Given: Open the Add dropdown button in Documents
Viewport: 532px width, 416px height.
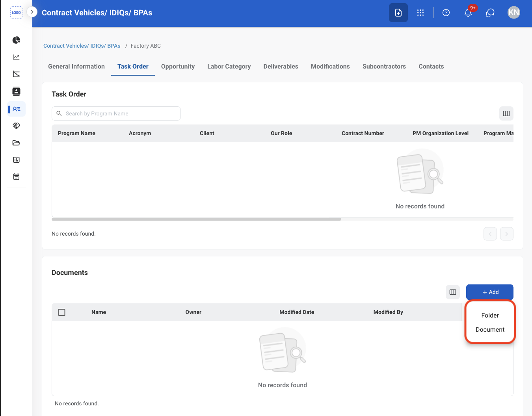Looking at the screenshot, I should click(490, 292).
